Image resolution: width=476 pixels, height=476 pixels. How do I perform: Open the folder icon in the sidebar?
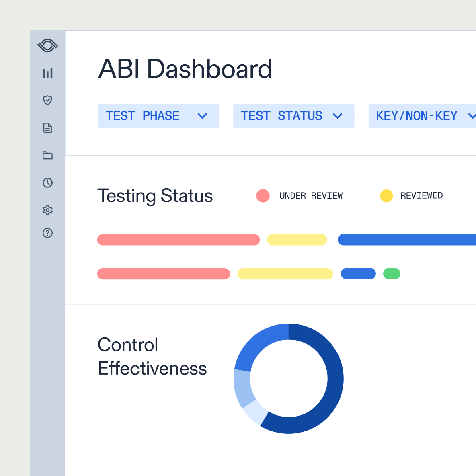pyautogui.click(x=47, y=156)
